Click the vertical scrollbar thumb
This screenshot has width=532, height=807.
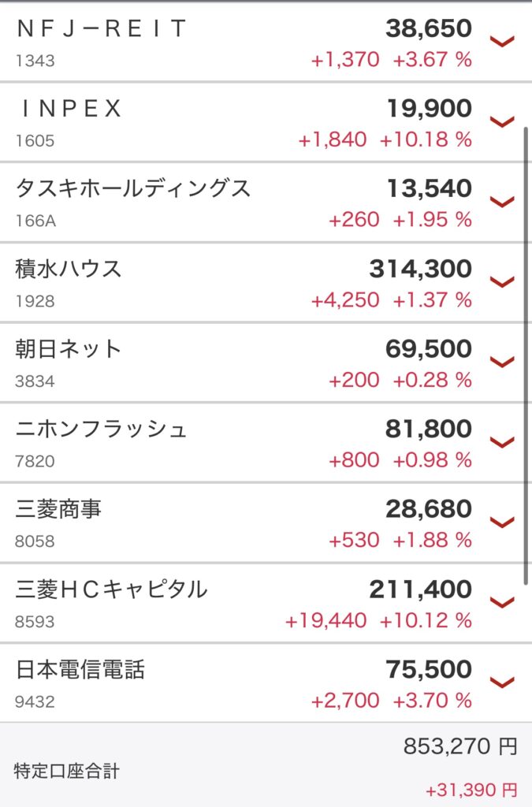click(526, 355)
